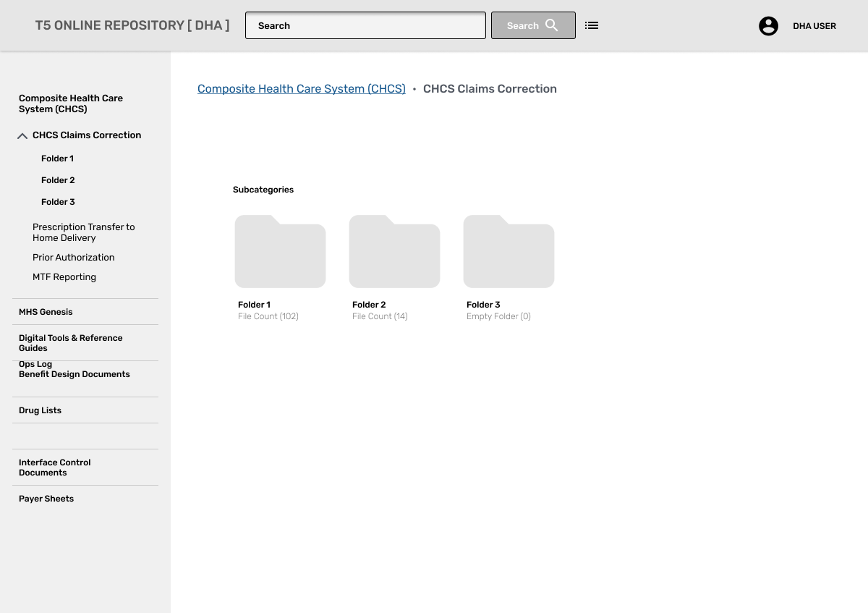The height and width of the screenshot is (613, 868).
Task: Open the Folder 1 thumbnail icon
Action: [280, 251]
